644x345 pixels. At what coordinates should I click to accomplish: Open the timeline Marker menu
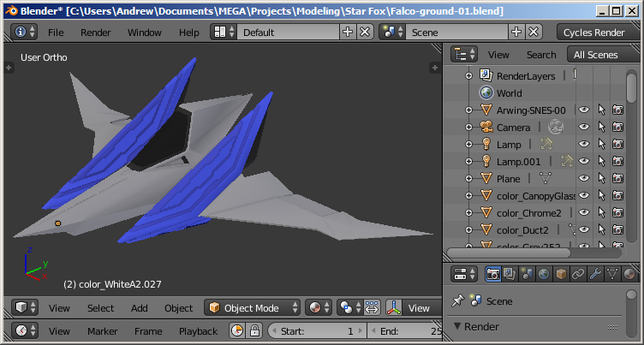coord(102,331)
